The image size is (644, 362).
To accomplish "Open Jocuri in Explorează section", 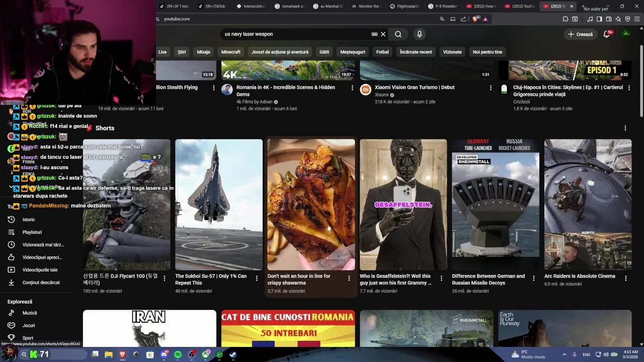I will pos(29,325).
